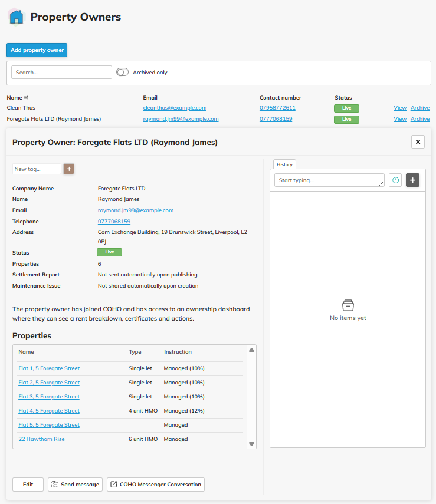Click the Add property owner button
The image size is (436, 504).
(x=37, y=50)
